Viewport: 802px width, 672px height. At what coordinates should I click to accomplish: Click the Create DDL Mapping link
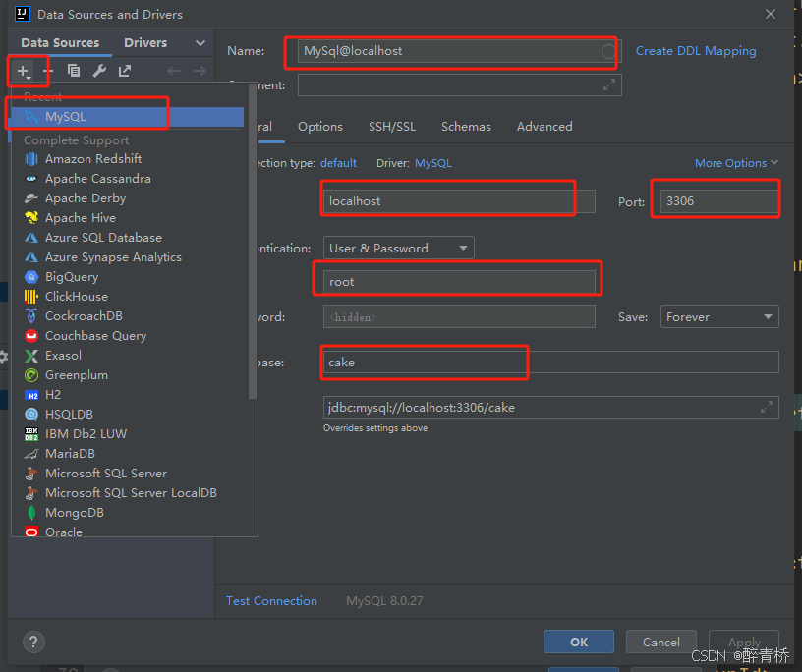pyautogui.click(x=696, y=50)
